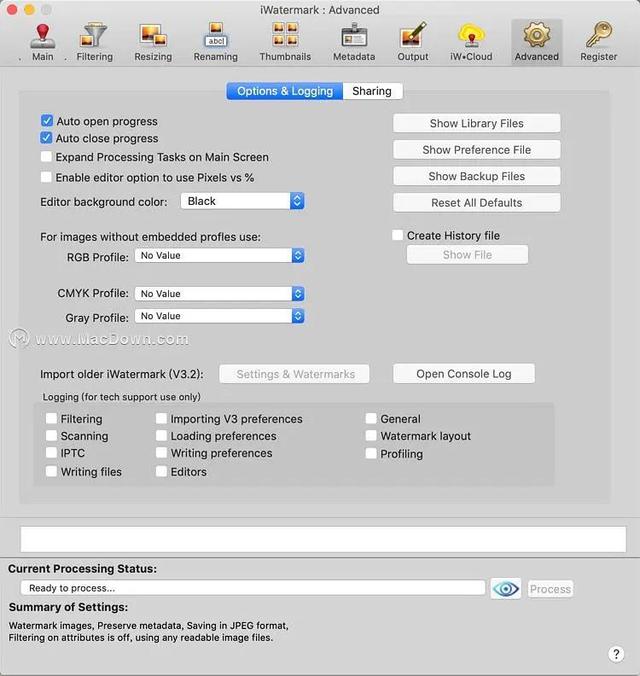Check Writing preferences logging
Viewport: 640px width, 676px height.
click(161, 453)
